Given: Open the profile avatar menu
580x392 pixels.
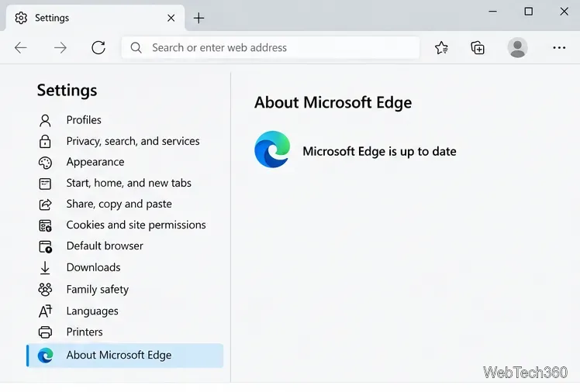Looking at the screenshot, I should [x=517, y=48].
